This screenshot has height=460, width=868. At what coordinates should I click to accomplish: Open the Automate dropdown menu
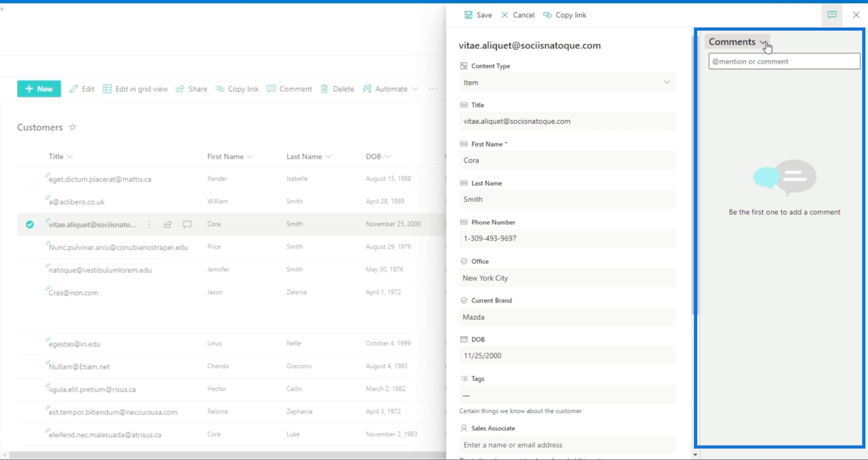point(391,89)
